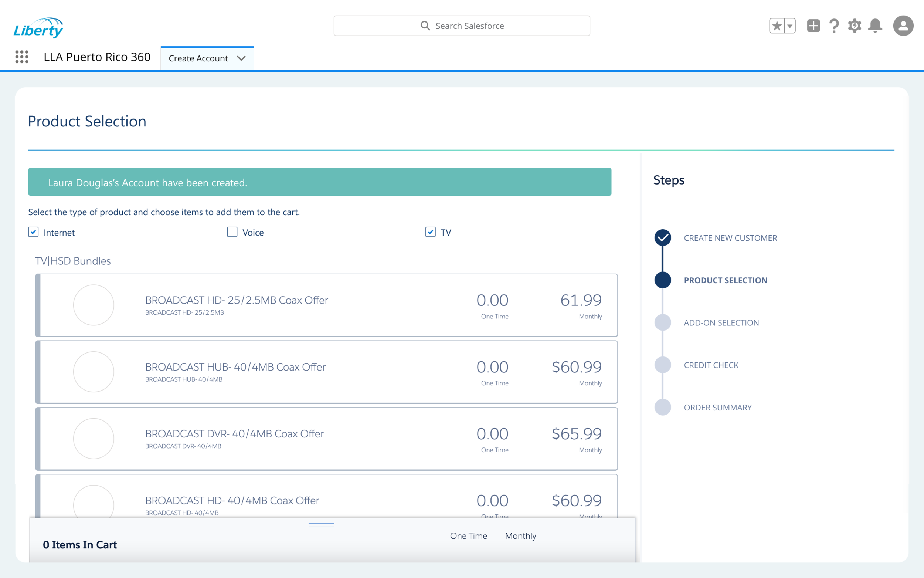
Task: Go to ADD-ON SELECTION step label
Action: [x=721, y=323]
